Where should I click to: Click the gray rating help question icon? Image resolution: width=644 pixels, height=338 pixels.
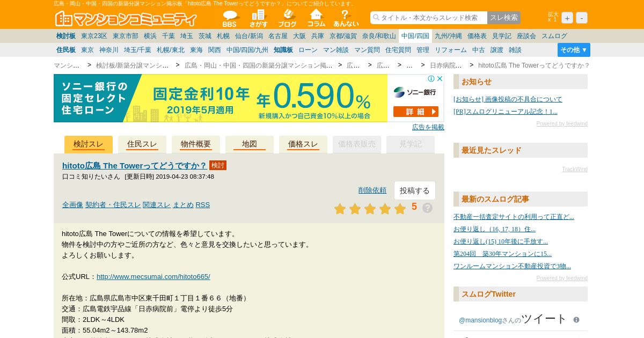427,208
